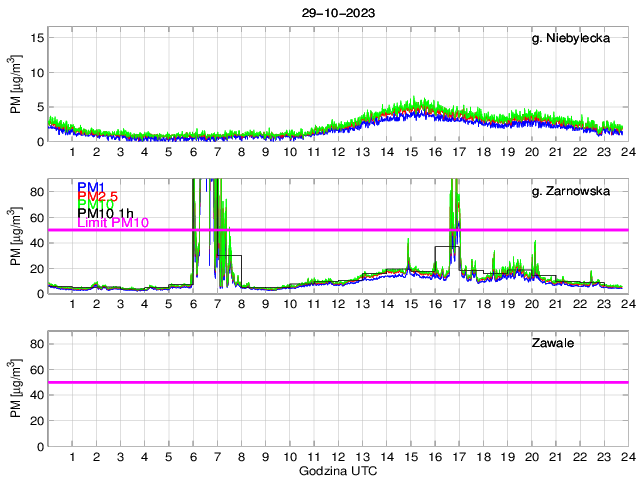Click hour 24 tick in Zawale plot

click(x=627, y=457)
